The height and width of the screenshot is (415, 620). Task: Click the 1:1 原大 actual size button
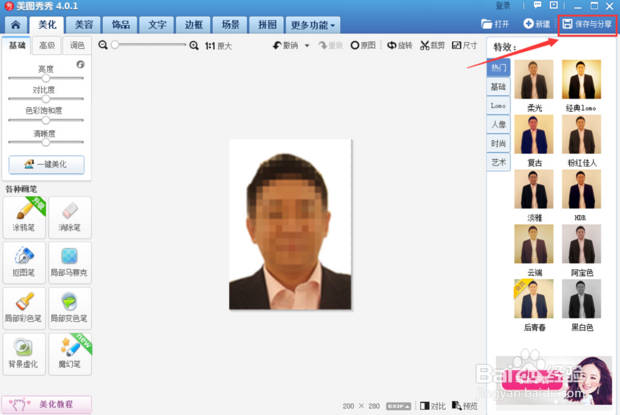[x=218, y=46]
